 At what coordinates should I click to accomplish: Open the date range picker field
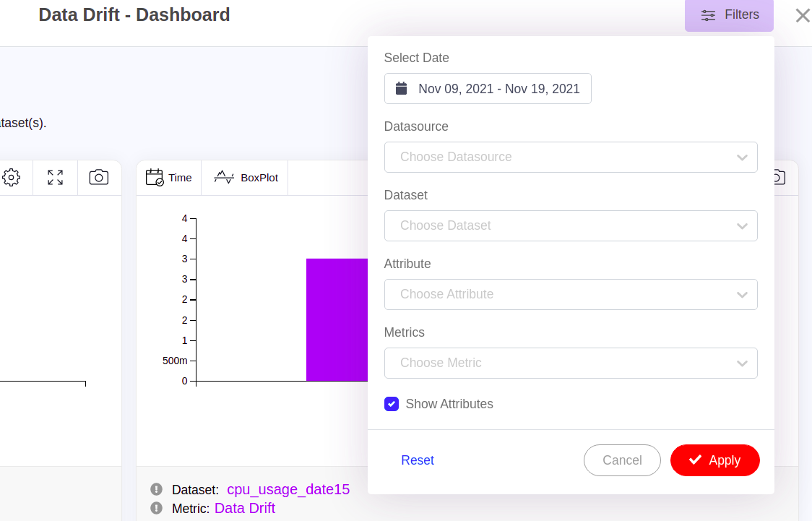(498, 88)
